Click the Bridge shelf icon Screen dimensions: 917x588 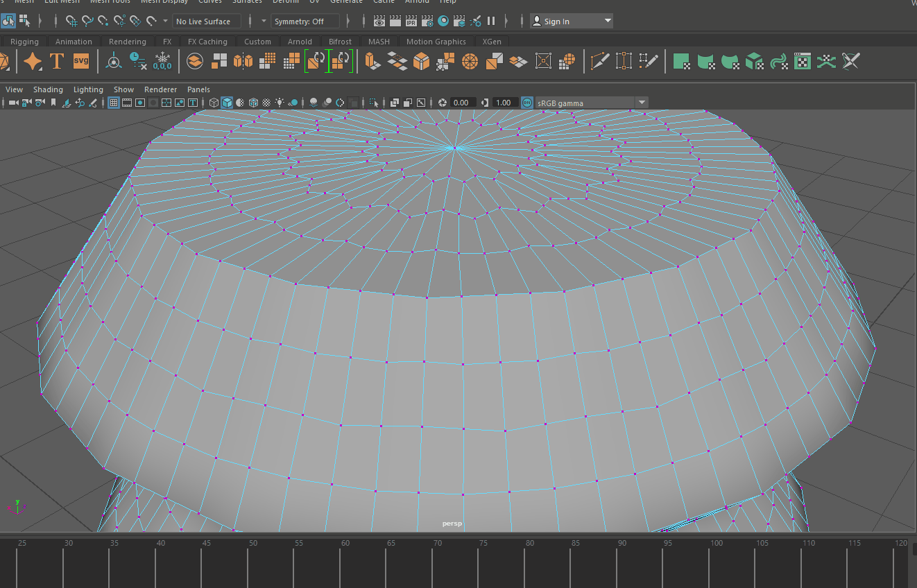[x=397, y=61]
